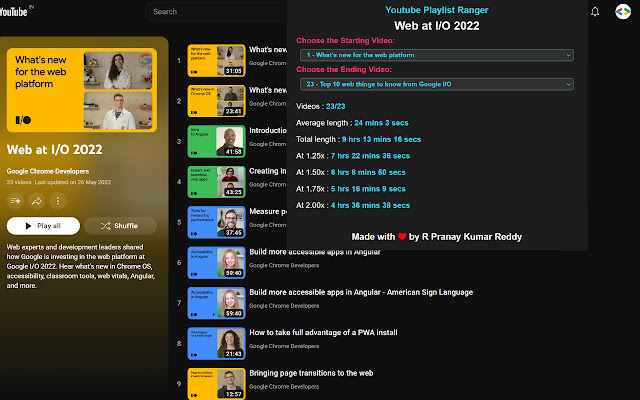Click 'Introductio…' title of video 3

268,131
